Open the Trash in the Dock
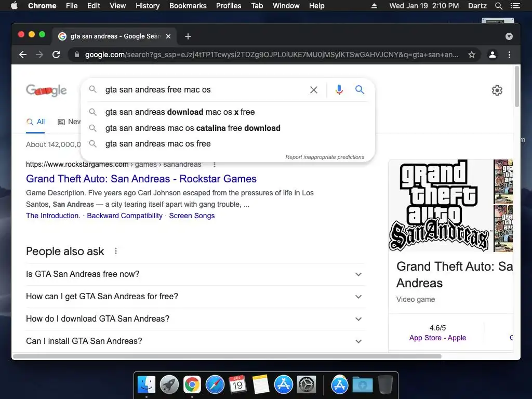Screen dimensions: 532x399 (x=385, y=384)
